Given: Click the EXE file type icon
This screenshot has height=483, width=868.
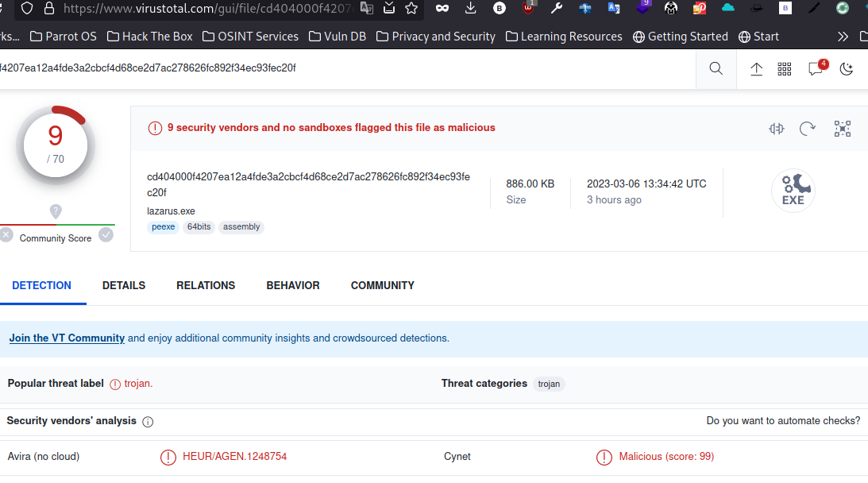Looking at the screenshot, I should [x=793, y=191].
